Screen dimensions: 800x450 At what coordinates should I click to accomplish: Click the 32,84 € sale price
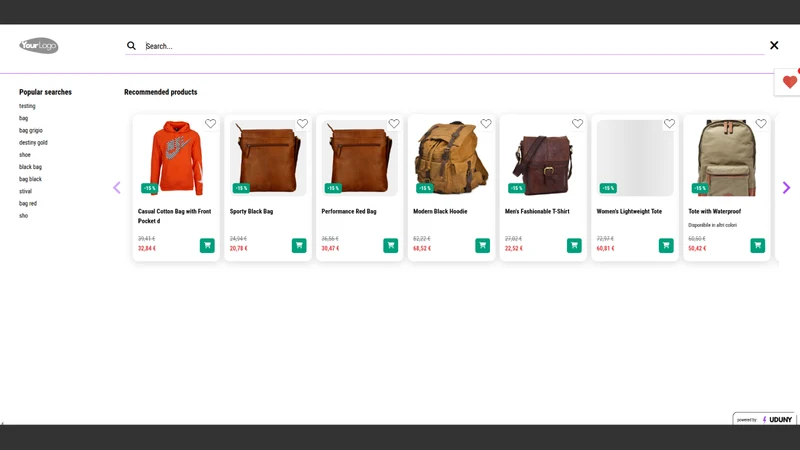click(x=146, y=248)
